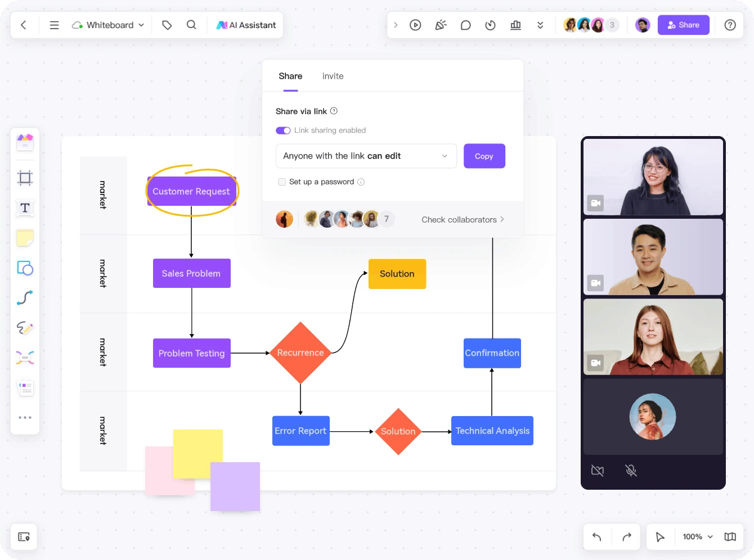
Task: Select the cursor pointer tool
Action: (660, 537)
